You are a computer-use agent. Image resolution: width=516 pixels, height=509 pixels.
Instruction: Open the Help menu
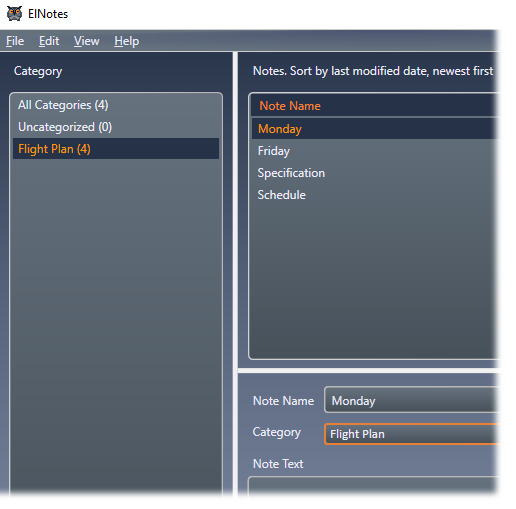(127, 41)
